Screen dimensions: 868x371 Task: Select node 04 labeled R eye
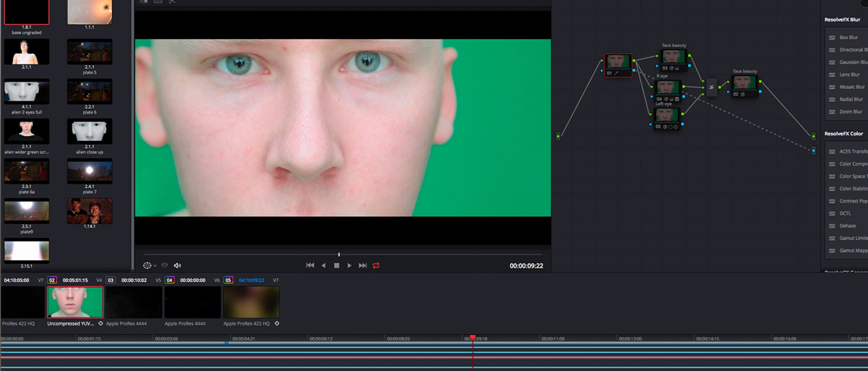pos(668,90)
